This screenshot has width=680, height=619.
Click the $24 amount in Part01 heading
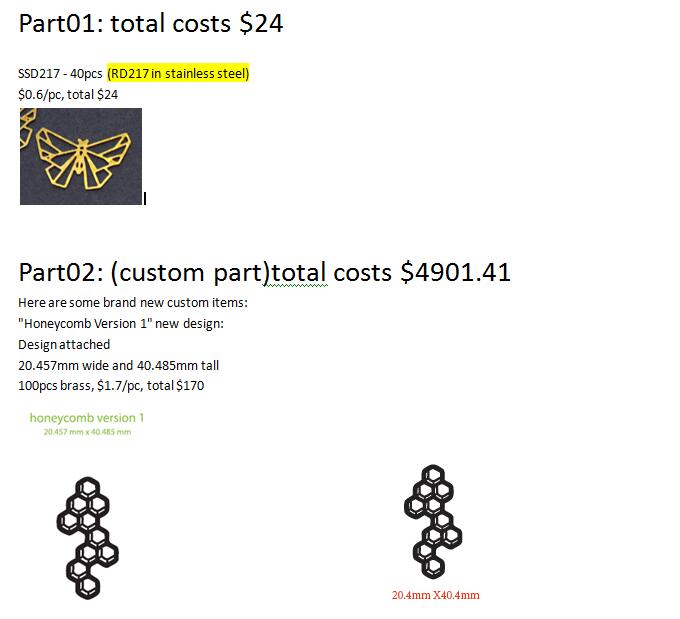pyautogui.click(x=261, y=23)
